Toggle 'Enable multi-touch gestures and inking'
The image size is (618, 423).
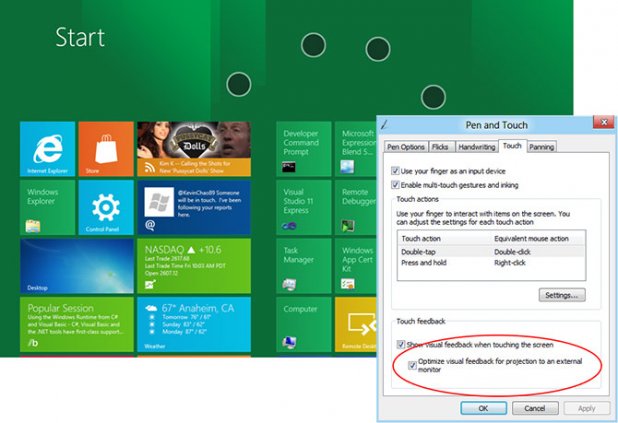point(395,184)
